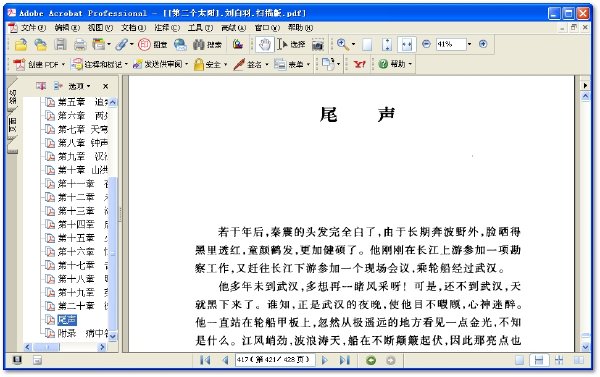Open the 文档 menu
The image size is (600, 377).
coord(134,28)
